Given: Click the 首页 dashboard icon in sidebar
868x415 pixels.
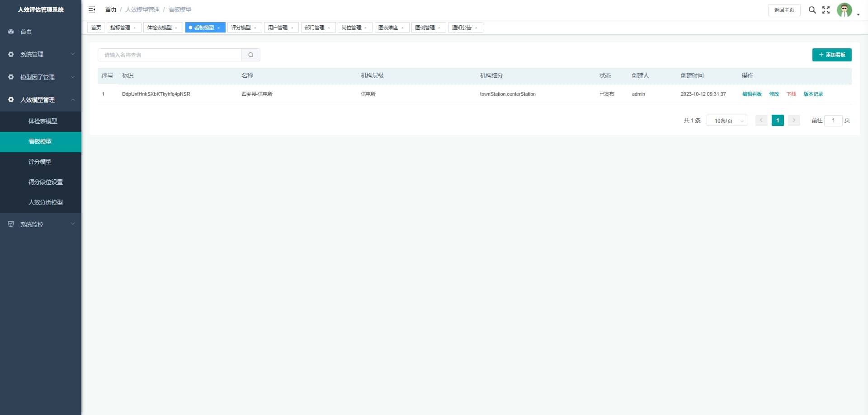Looking at the screenshot, I should (x=11, y=32).
